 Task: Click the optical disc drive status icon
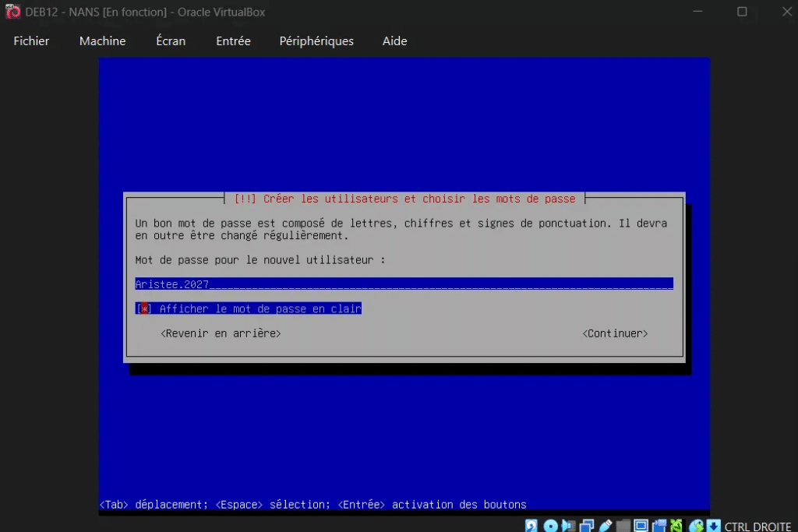tap(550, 526)
